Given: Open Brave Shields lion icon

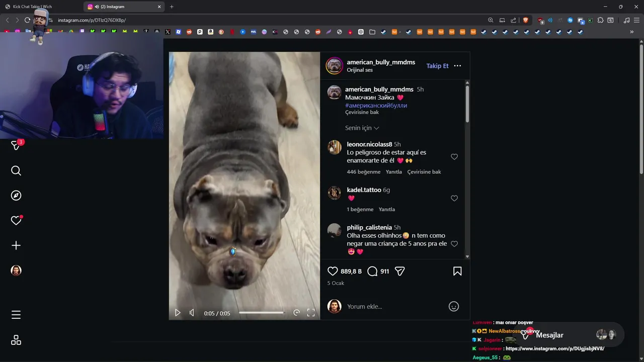Looking at the screenshot, I should pyautogui.click(x=526, y=20).
